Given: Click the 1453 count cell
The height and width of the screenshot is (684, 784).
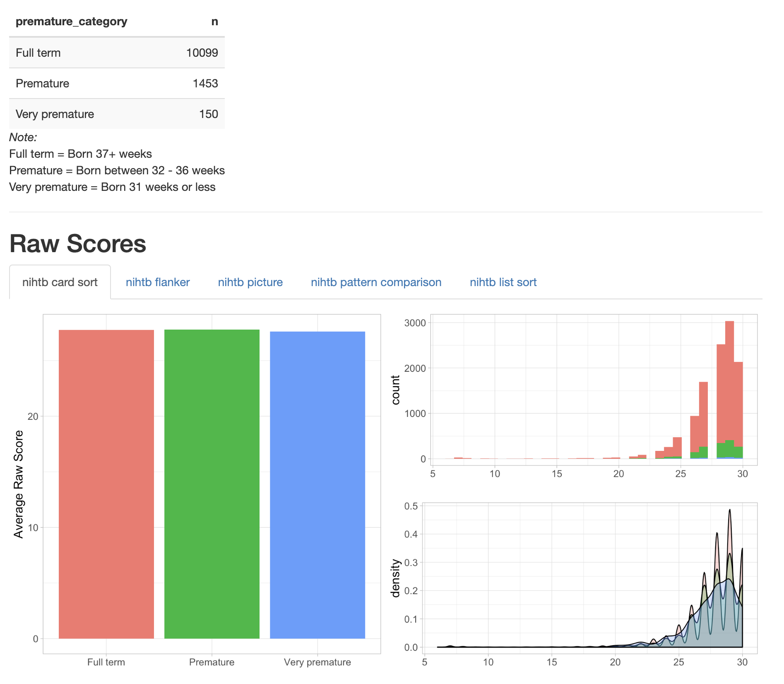Looking at the screenshot, I should click(x=205, y=83).
